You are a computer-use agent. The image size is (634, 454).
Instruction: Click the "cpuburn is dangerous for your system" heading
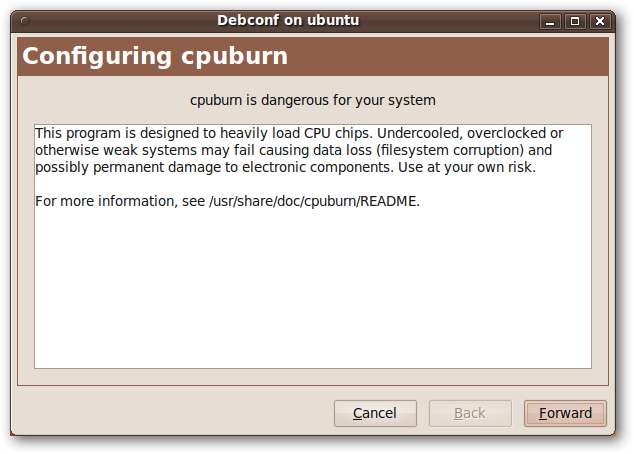(313, 100)
